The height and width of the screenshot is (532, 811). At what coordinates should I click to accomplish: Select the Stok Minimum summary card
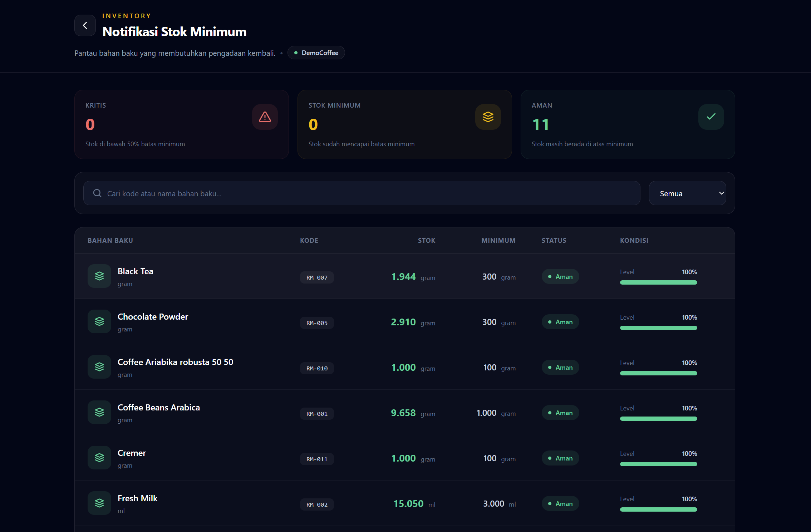pyautogui.click(x=405, y=124)
